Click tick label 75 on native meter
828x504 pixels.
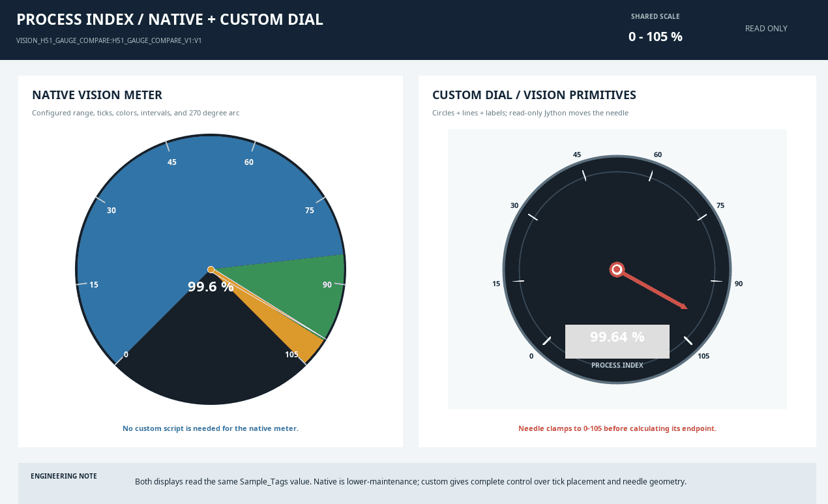(x=309, y=211)
